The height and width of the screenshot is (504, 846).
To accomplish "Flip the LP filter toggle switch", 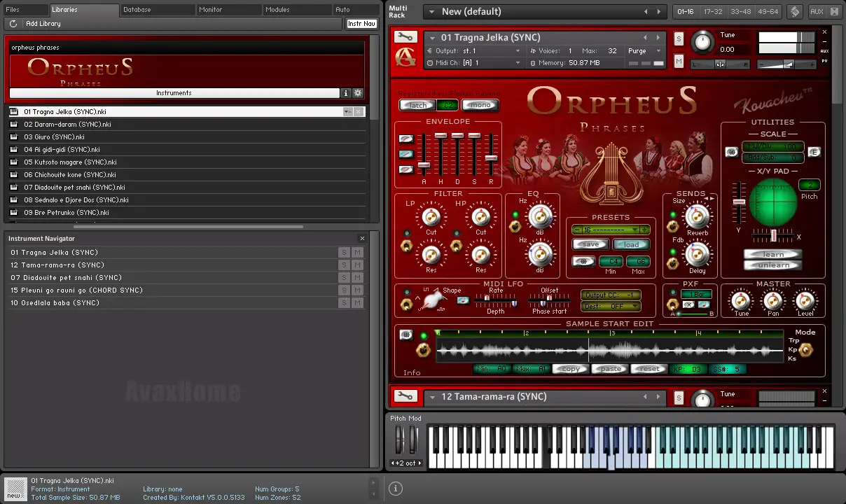I will pyautogui.click(x=406, y=245).
